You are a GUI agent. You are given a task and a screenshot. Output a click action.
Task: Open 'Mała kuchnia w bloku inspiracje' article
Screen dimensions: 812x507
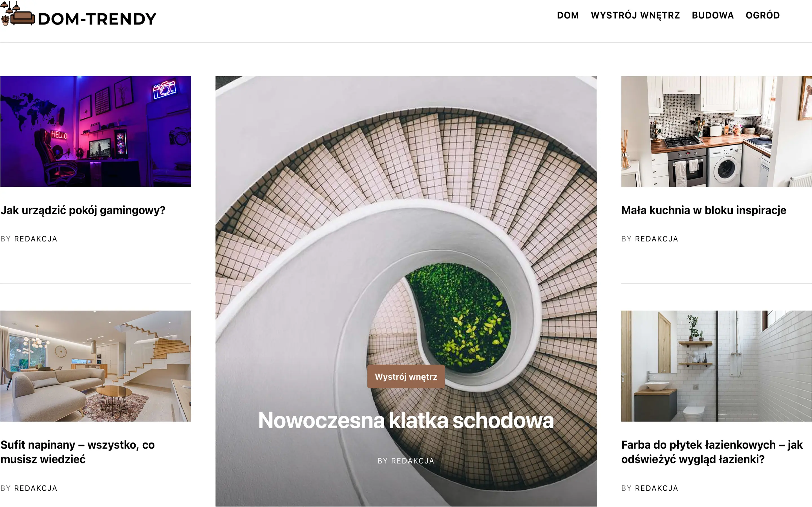click(x=704, y=210)
